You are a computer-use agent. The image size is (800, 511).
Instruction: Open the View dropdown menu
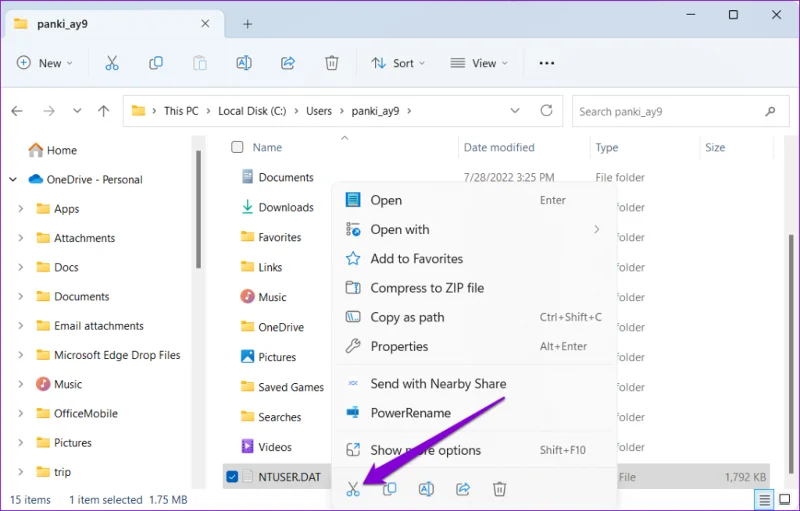[x=479, y=63]
